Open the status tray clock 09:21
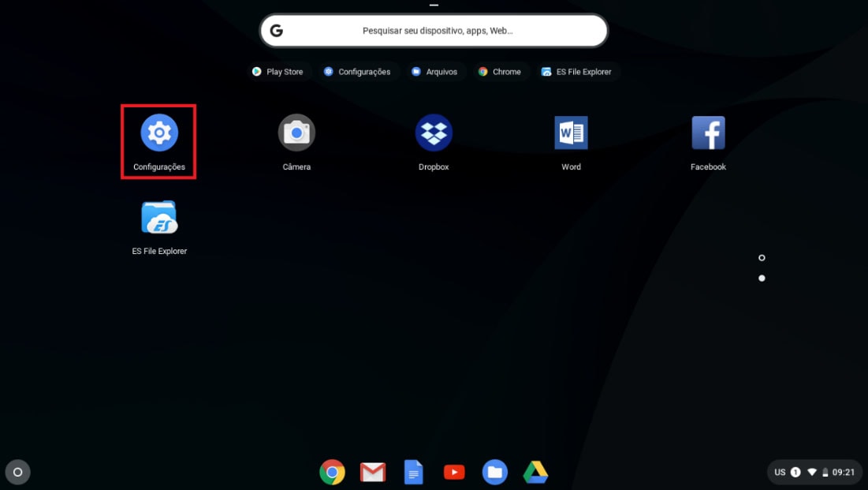The image size is (868, 490). tap(844, 473)
